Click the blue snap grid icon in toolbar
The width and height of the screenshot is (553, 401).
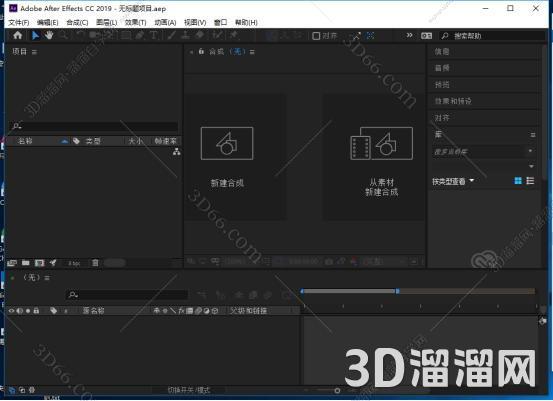coord(370,36)
